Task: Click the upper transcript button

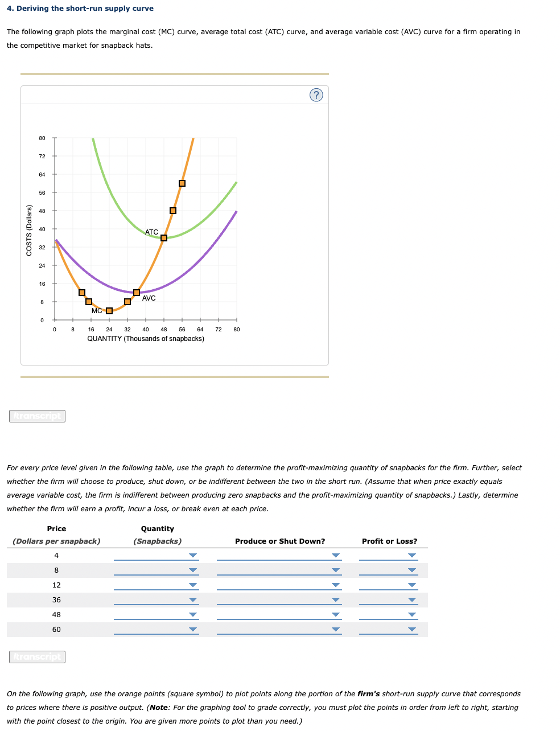Action: (x=37, y=416)
